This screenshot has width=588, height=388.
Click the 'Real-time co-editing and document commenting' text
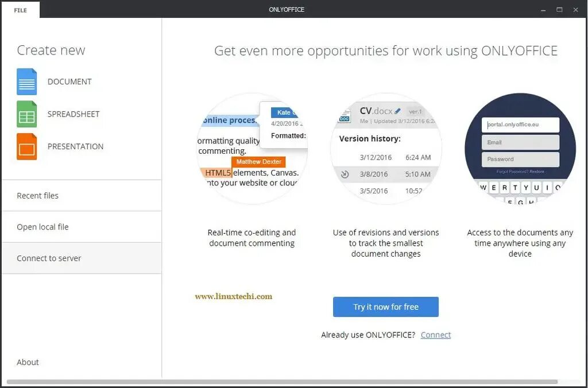click(252, 238)
